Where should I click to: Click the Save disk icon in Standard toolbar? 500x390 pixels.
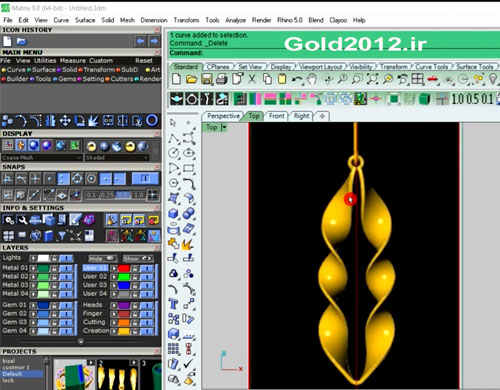click(206, 79)
